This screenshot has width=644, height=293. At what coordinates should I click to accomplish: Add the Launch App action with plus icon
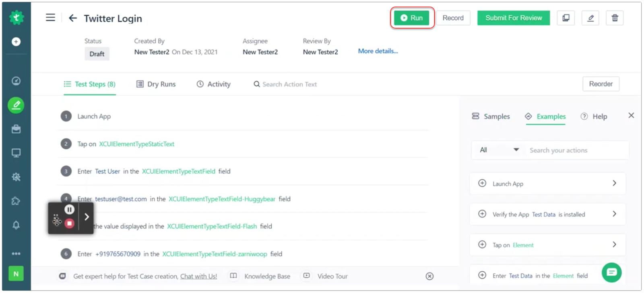pos(482,183)
